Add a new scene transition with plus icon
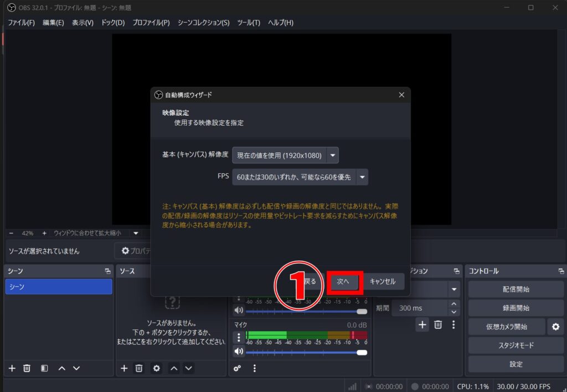 422,325
